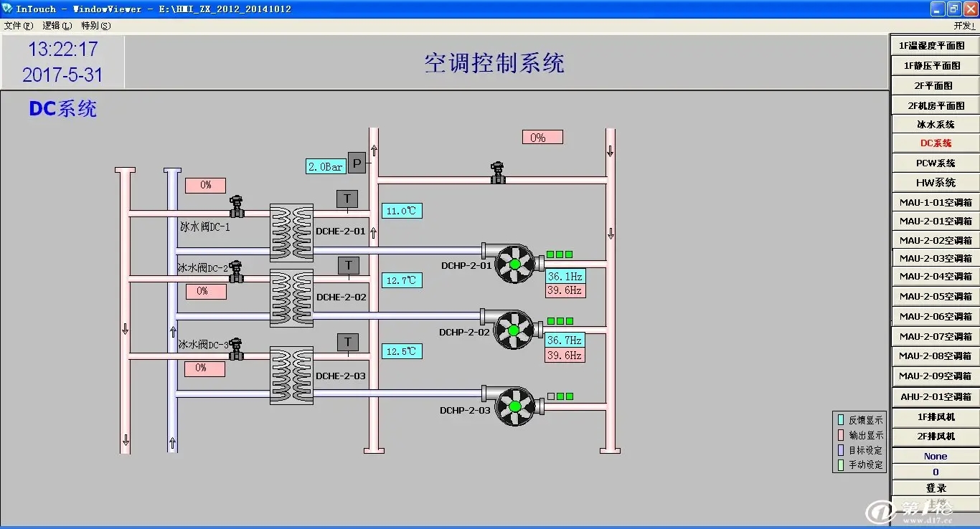Image resolution: width=980 pixels, height=529 pixels.
Task: Switch to the HW系统 page
Action: 936,183
